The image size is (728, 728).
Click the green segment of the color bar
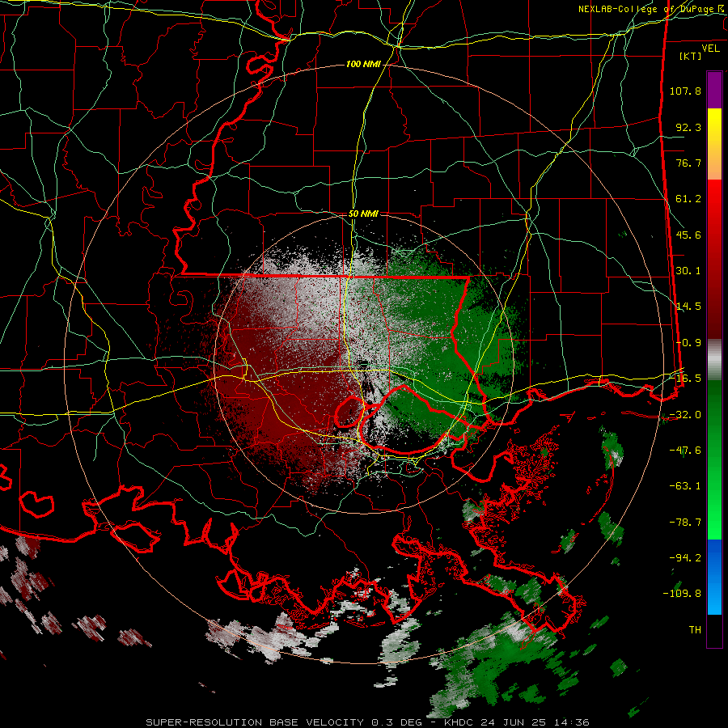[714, 459]
